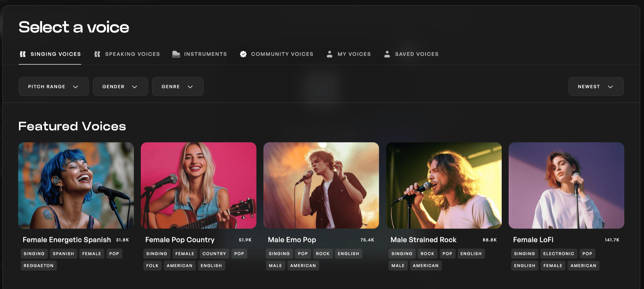Click the COUNTRY tag
Screen dimensions: 644x289
[x=214, y=254]
